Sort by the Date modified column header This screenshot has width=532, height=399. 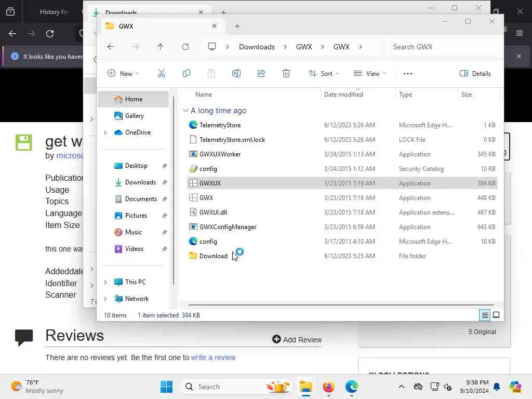pos(343,95)
